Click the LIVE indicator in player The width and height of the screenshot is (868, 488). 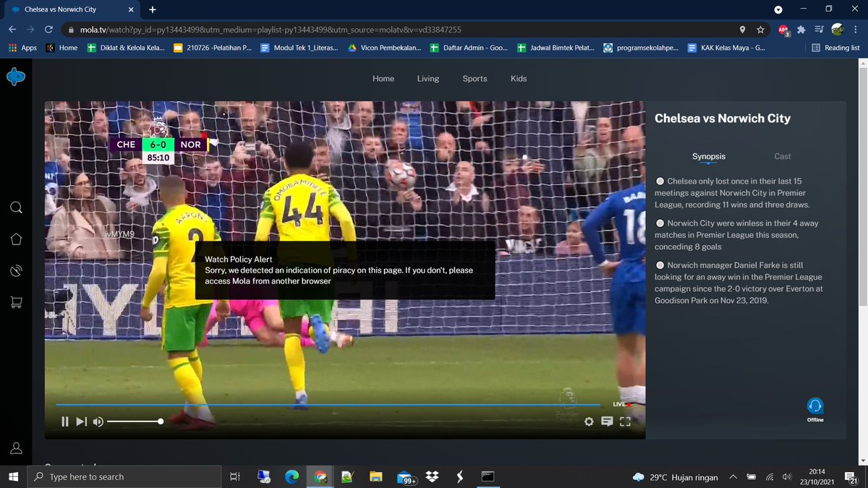click(621, 404)
